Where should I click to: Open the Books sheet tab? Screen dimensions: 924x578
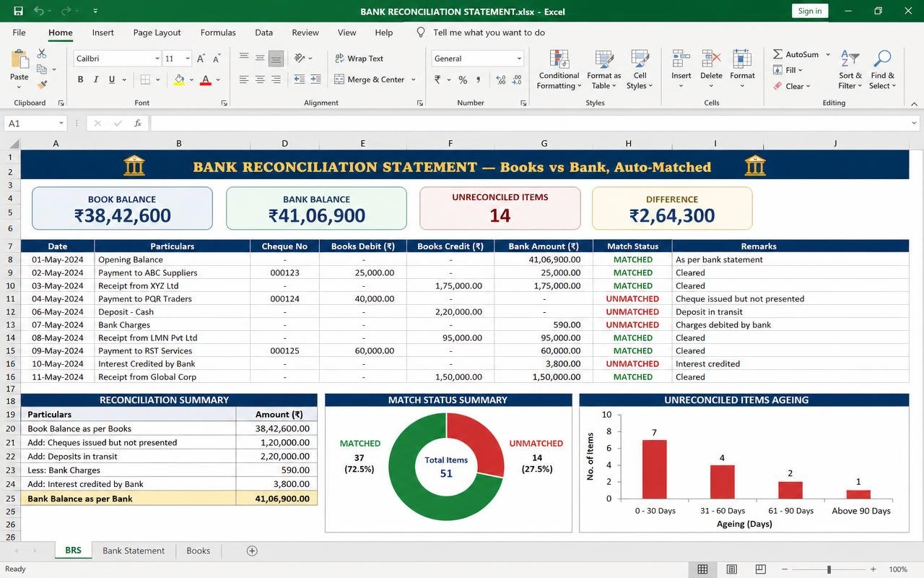[x=198, y=551]
